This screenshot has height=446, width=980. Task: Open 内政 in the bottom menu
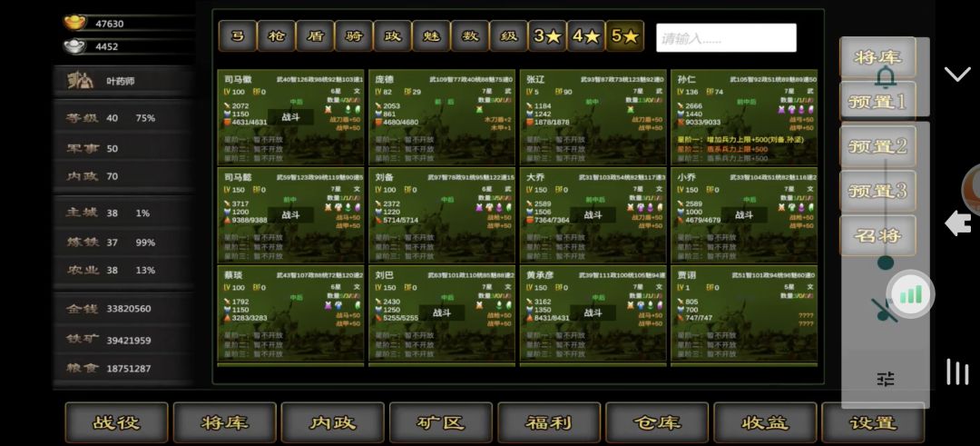tap(333, 423)
